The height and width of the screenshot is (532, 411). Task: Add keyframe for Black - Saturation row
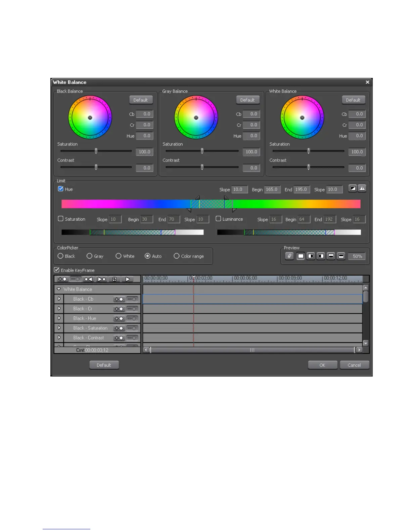pyautogui.click(x=119, y=328)
